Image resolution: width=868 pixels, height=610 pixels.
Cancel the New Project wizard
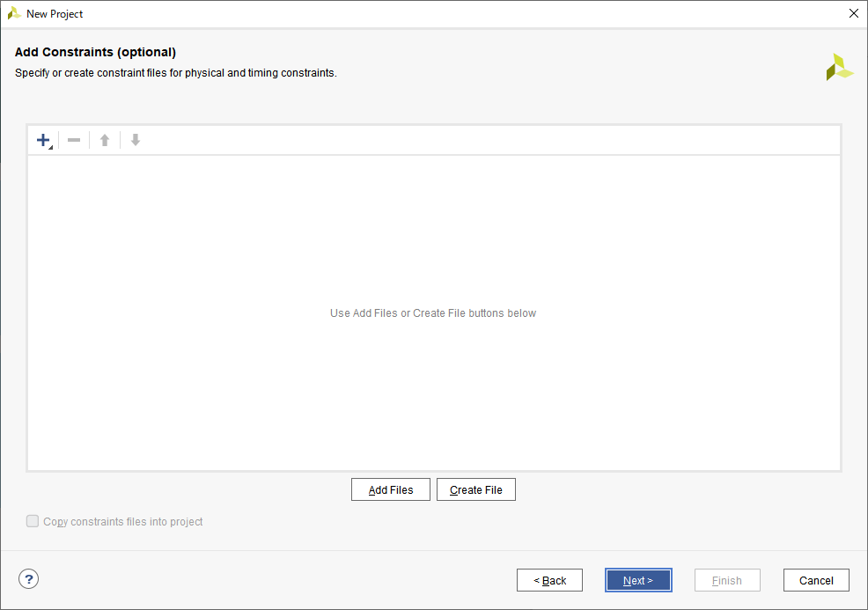[x=816, y=580]
